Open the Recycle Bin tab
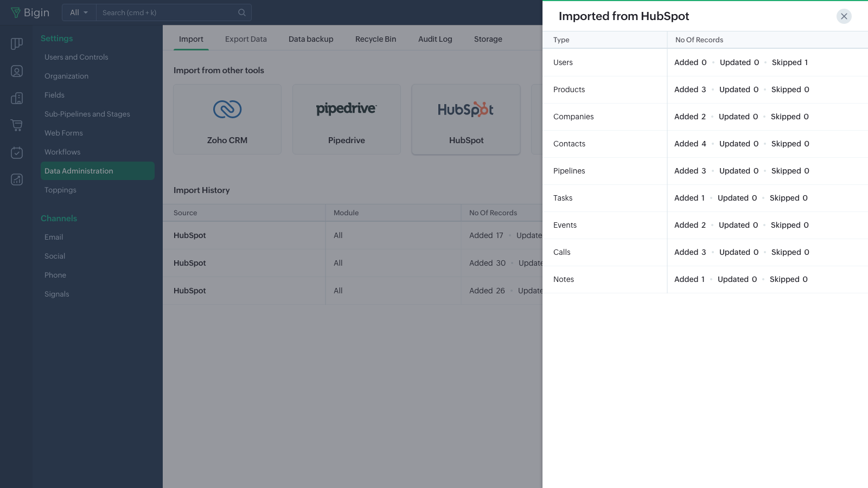Screen dimensions: 868x488 (375, 39)
